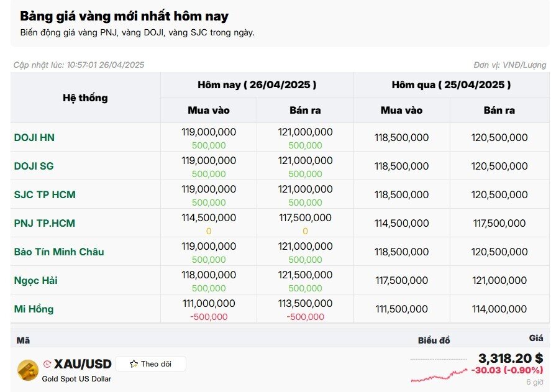This screenshot has height=392, width=551.
Task: Click Mi Hồng yesterday's buy 111,500,000
Action: (401, 309)
